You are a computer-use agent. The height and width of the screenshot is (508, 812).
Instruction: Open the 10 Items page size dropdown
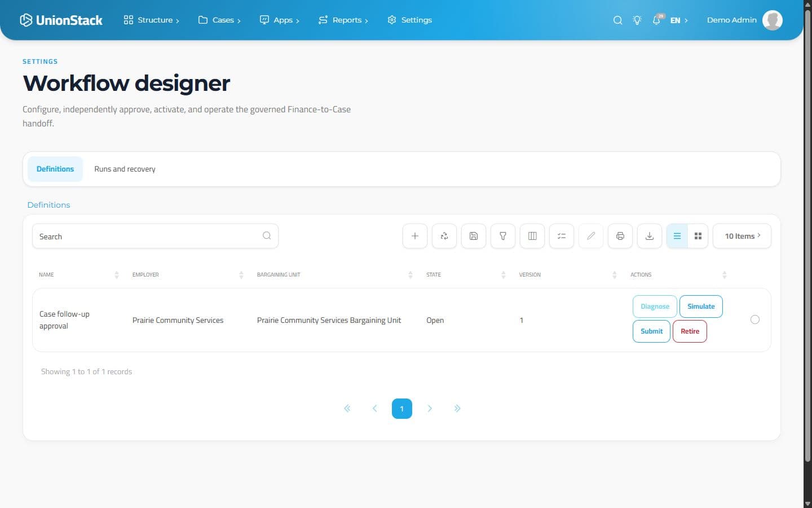[x=742, y=236]
